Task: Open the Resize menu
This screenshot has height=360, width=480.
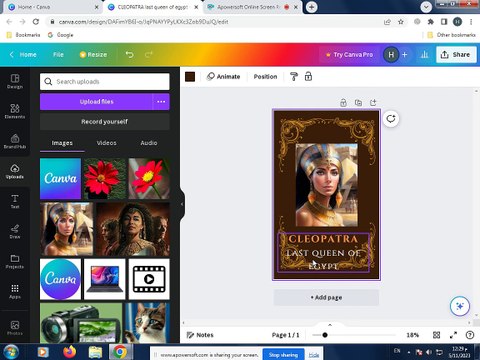Action: pos(93,54)
